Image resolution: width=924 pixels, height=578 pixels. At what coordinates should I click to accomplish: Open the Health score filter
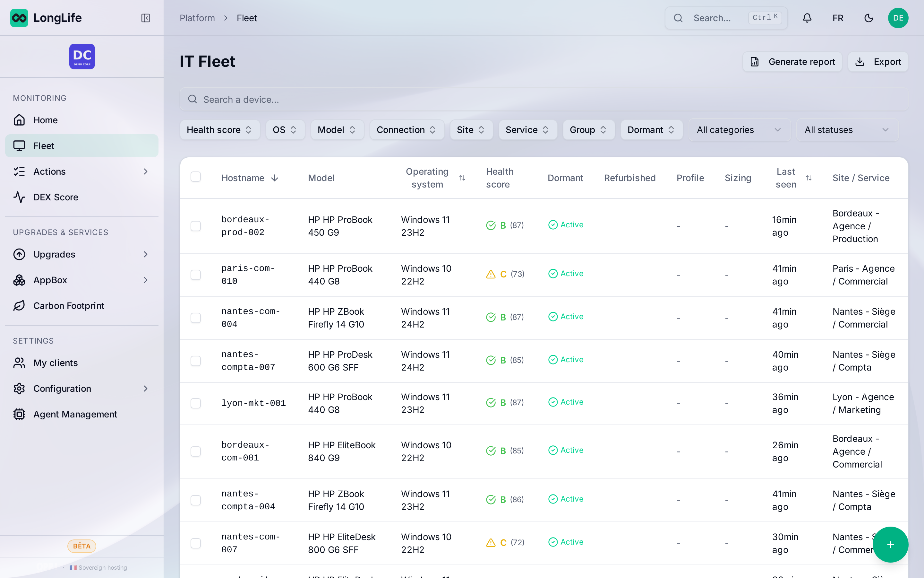pyautogui.click(x=219, y=130)
